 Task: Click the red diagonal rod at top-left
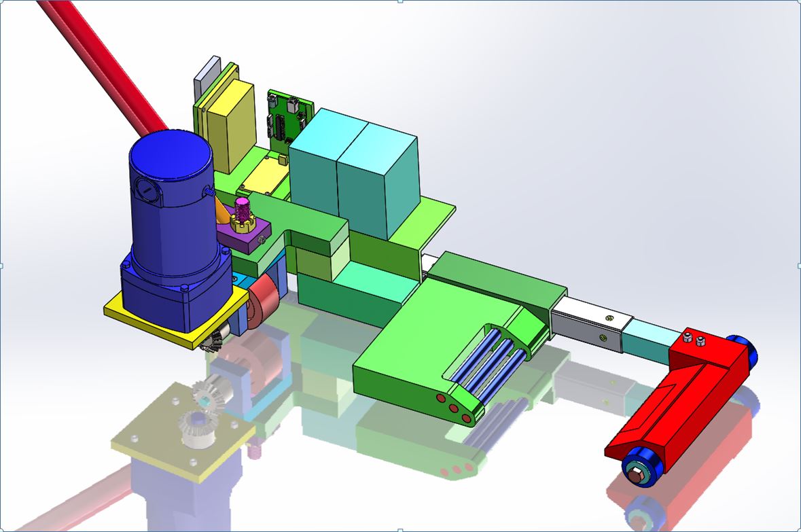(x=102, y=61)
